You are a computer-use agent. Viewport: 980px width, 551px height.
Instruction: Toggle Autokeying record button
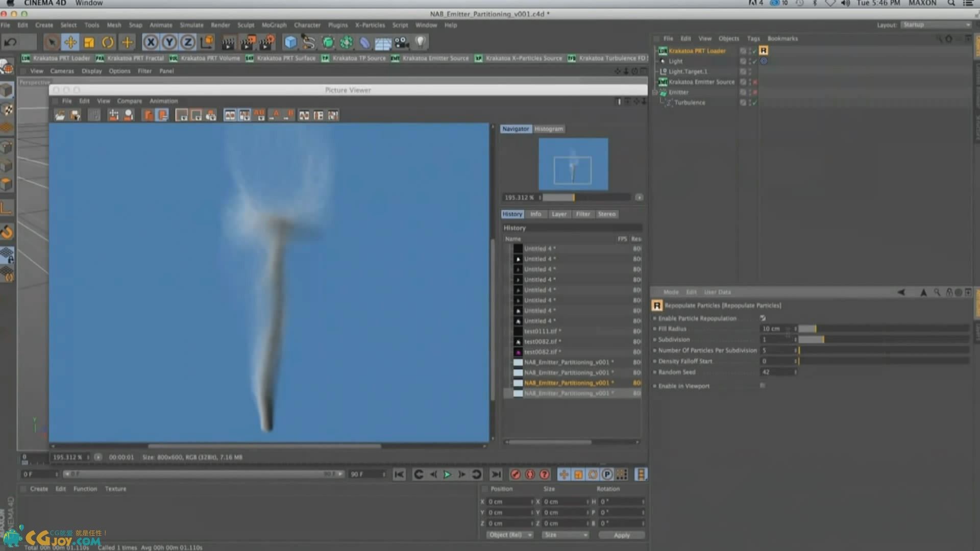530,474
